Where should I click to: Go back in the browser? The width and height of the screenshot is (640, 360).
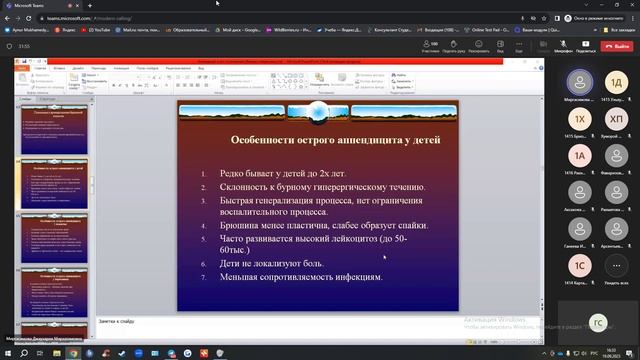click(7, 18)
